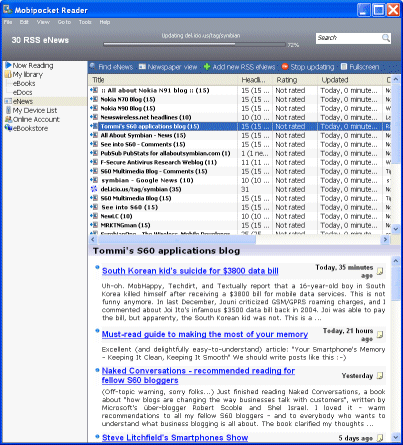Click feed list scroll right arrow
403x445 pixels.
pyautogui.click(x=386, y=239)
